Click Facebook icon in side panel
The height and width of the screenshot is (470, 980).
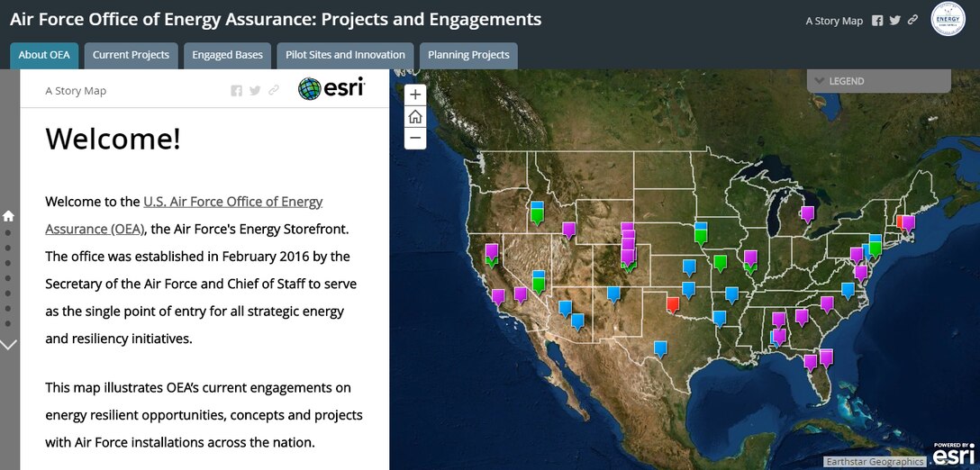(x=236, y=91)
